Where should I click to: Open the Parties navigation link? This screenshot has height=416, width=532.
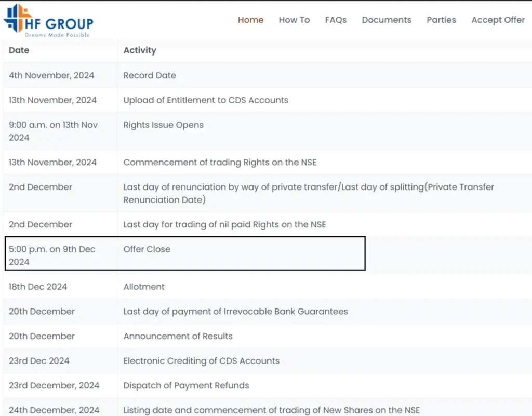pyautogui.click(x=441, y=20)
